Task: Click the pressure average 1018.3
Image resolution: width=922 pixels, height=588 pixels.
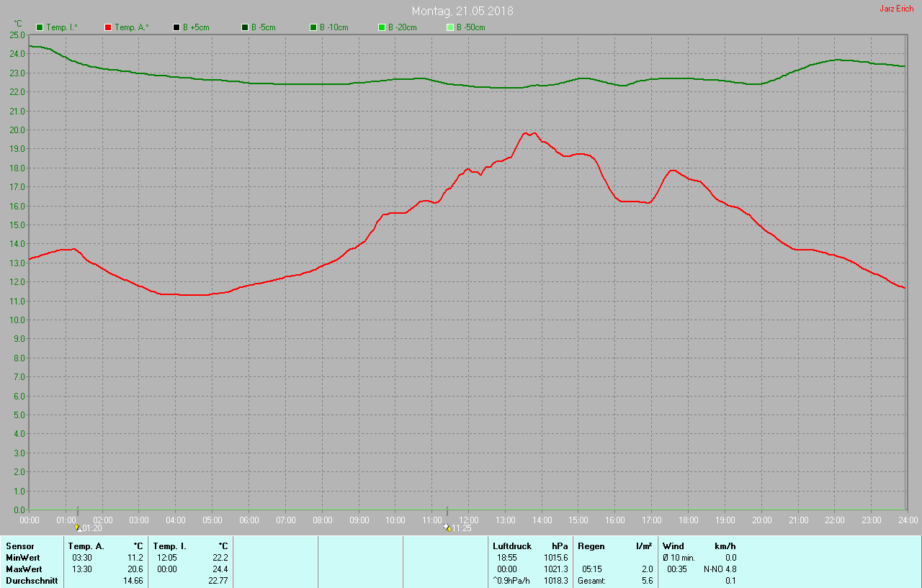Action: click(556, 581)
